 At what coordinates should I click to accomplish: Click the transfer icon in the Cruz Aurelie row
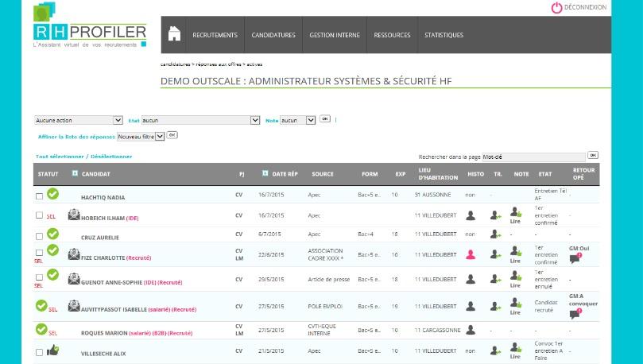[x=495, y=234]
